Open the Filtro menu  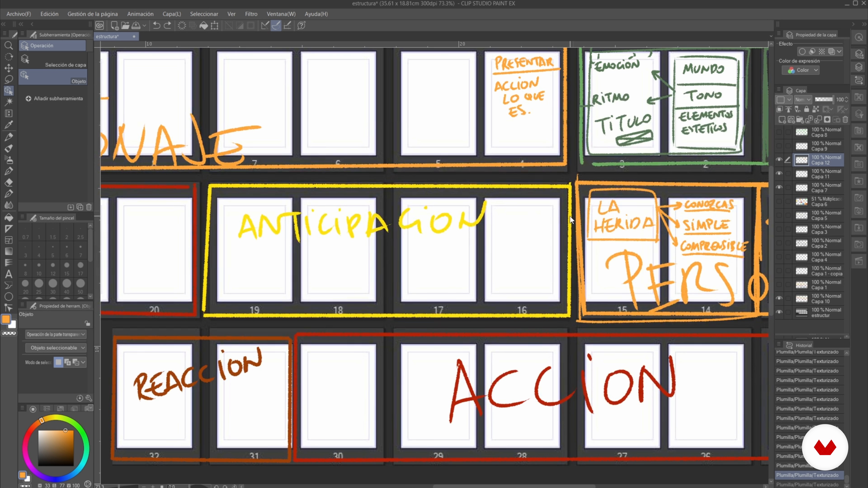point(251,14)
